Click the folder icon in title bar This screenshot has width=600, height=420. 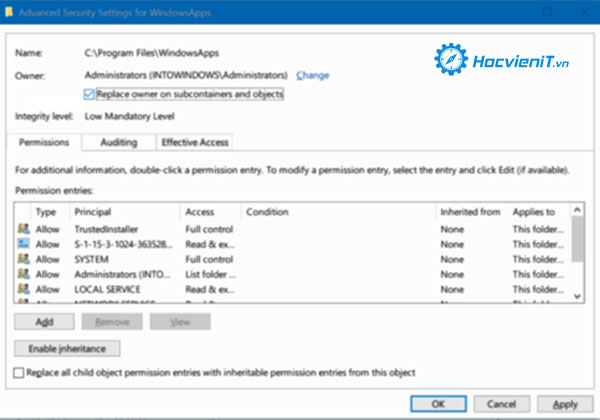[x=9, y=12]
